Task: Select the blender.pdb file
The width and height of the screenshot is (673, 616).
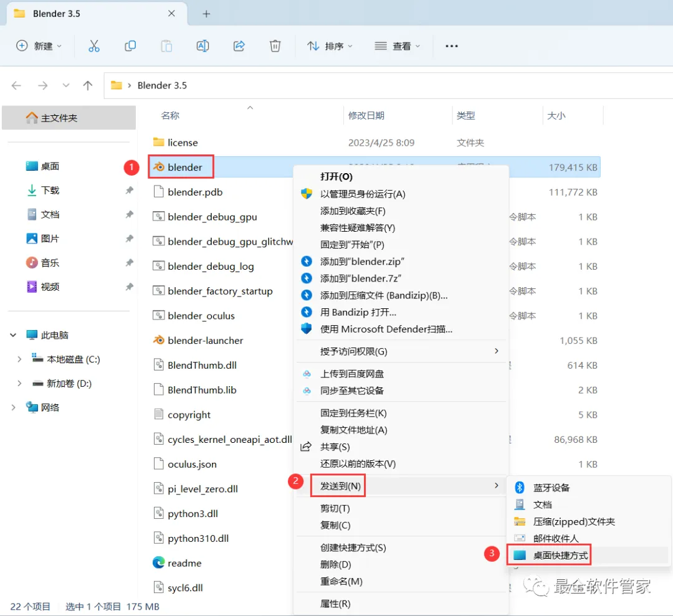Action: click(x=188, y=192)
